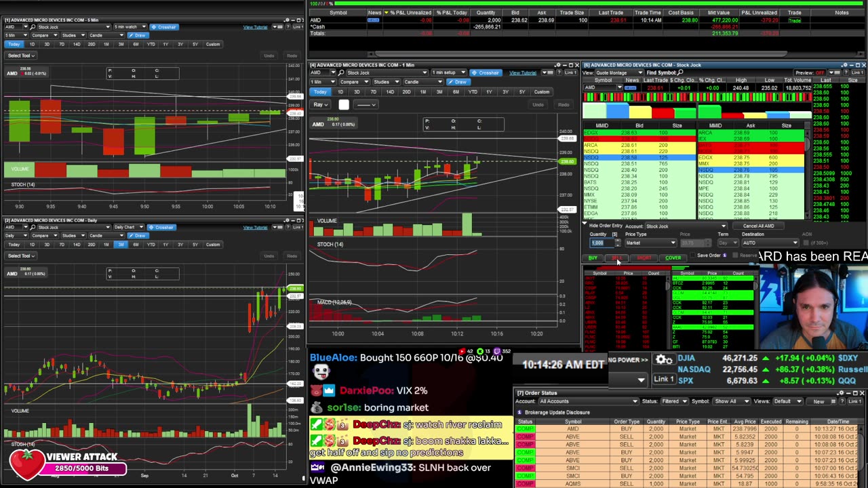Click the SELL order button
Screen dimensions: 868x488
click(x=616, y=258)
